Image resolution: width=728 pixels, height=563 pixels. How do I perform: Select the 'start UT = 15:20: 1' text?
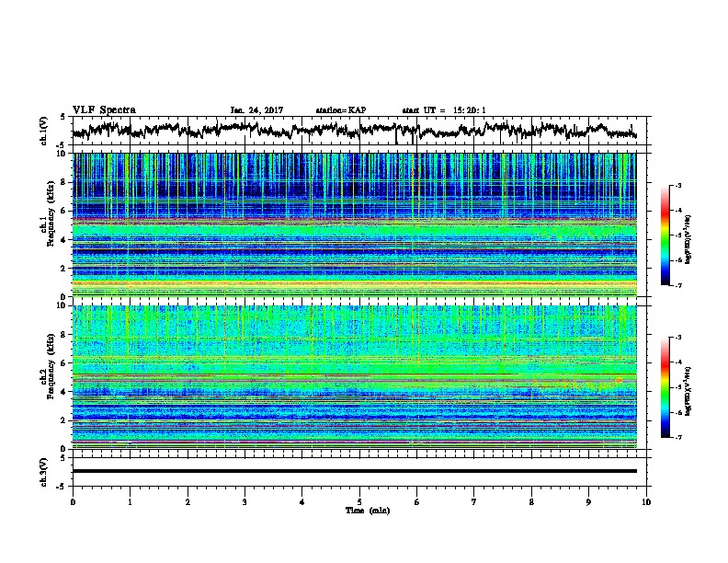pos(444,110)
